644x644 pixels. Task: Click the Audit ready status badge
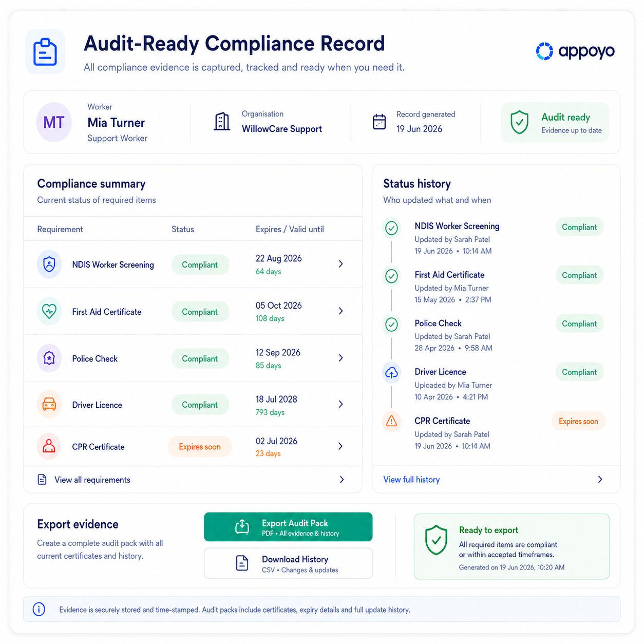point(555,122)
